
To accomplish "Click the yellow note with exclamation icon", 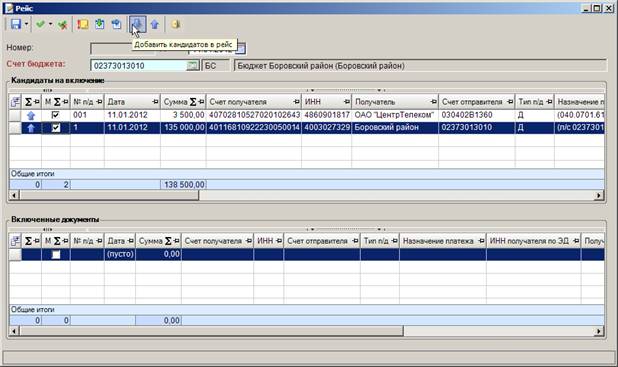I will (83, 24).
